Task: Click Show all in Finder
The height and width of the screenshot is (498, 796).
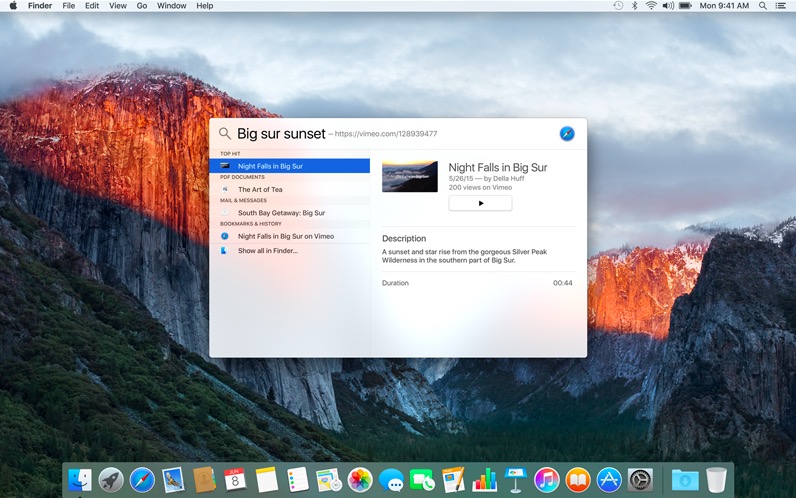Action: coord(267,251)
